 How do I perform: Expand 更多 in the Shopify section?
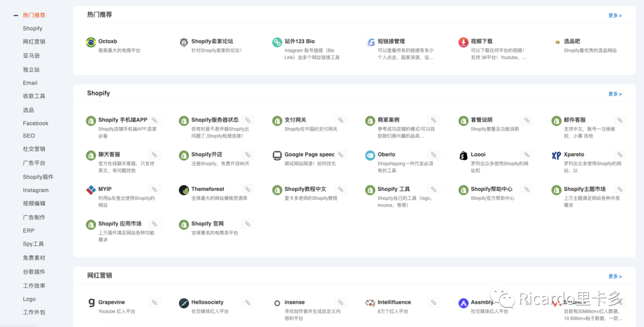[615, 94]
